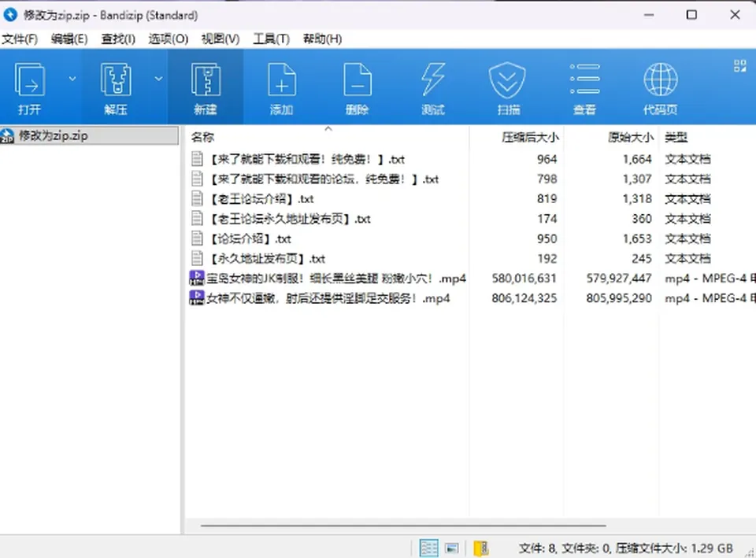Click the original size value 1,653
Viewport: 756px width, 558px height.
(x=637, y=238)
